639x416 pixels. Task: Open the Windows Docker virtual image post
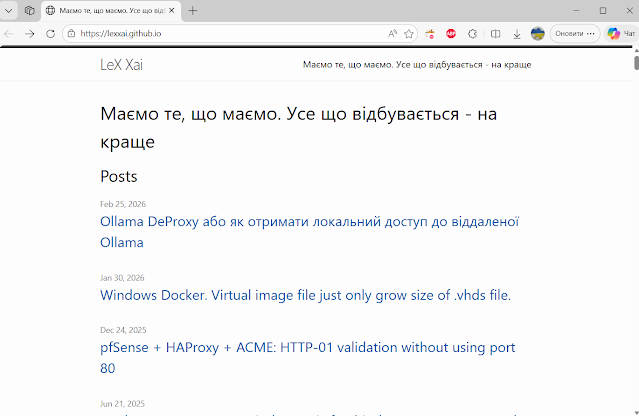click(305, 295)
